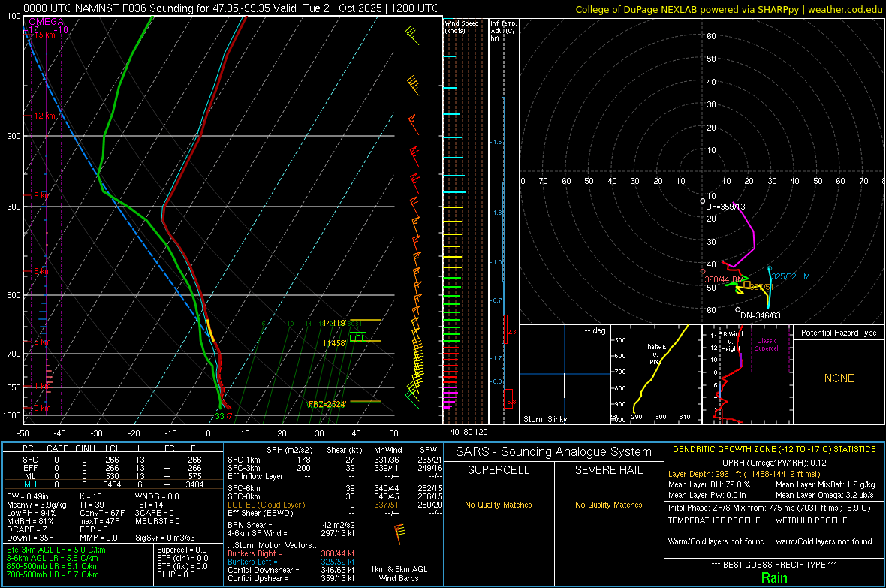The image size is (886, 588).
Task: Open the weather.cod.edu College of DuPage credit
Action: (x=729, y=9)
